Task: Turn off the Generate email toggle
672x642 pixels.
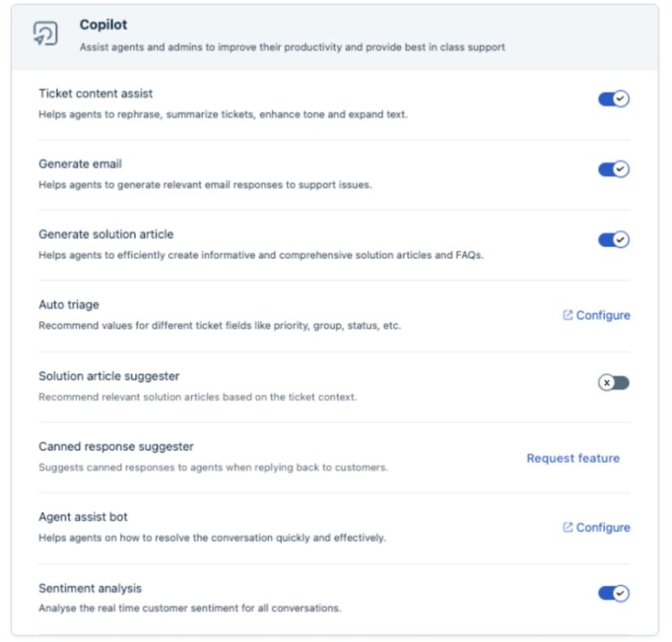Action: [613, 169]
